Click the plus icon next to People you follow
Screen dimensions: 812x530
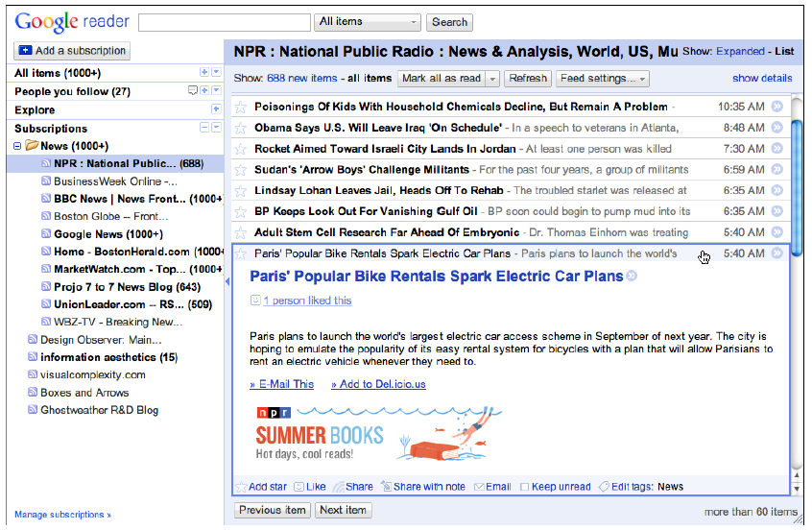(x=204, y=90)
